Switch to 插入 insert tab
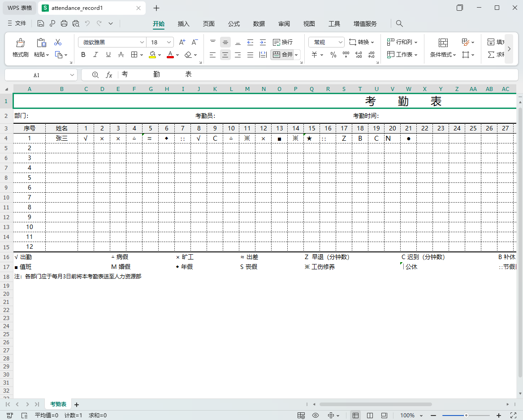Viewport: 523px width, 420px height. (x=183, y=24)
